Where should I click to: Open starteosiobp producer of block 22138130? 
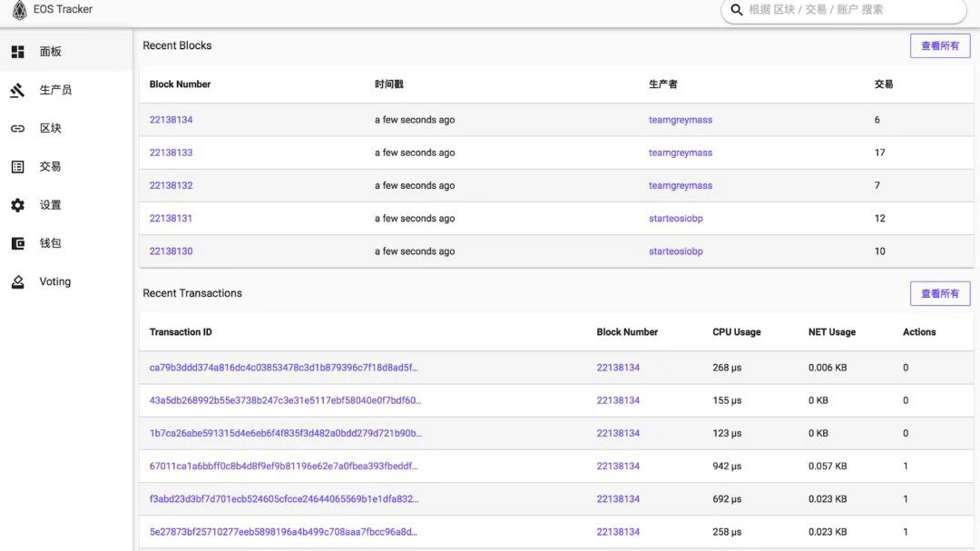pos(676,251)
